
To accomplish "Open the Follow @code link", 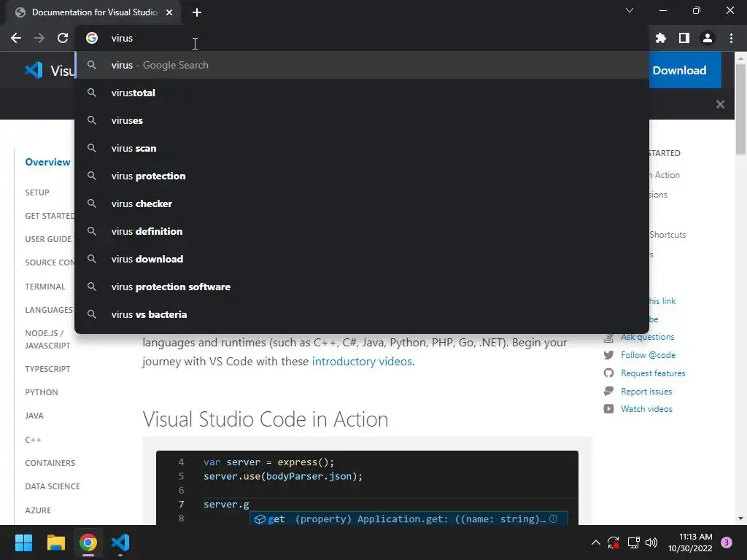I will [x=648, y=355].
